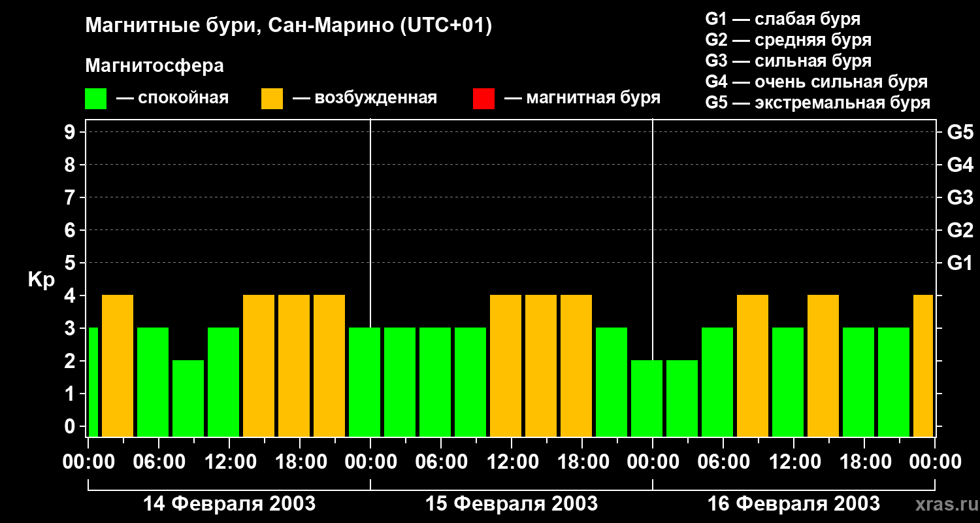Click the right-axis storm level label G1
The height and width of the screenshot is (523, 980).
[x=960, y=263]
